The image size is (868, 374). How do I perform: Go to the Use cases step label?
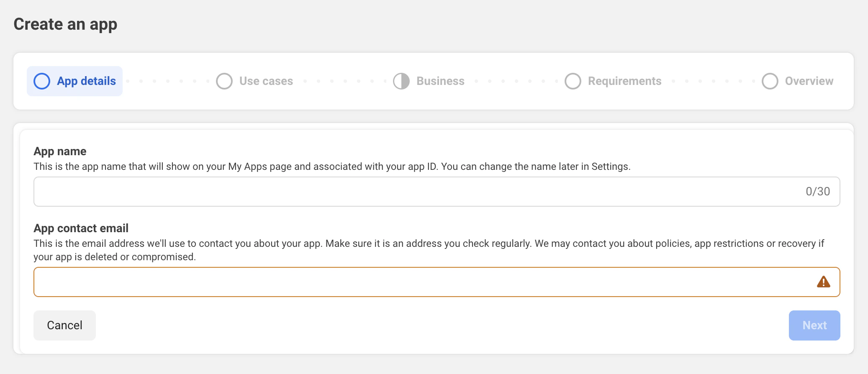[266, 81]
